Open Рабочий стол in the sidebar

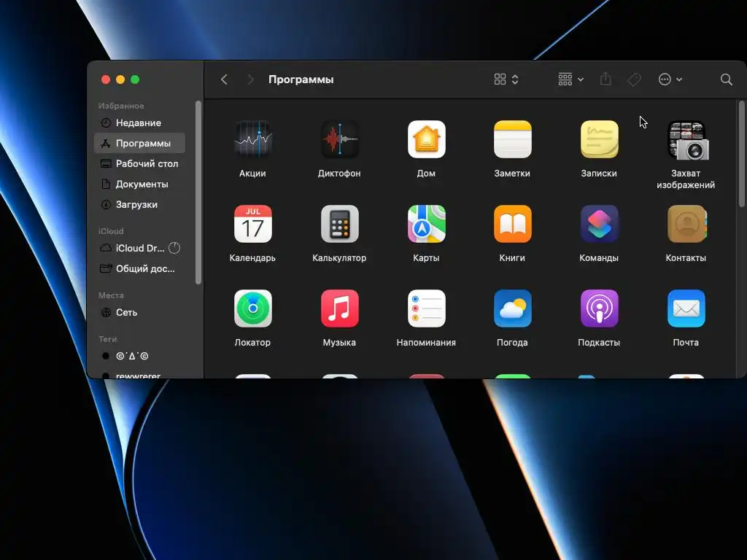pos(139,164)
